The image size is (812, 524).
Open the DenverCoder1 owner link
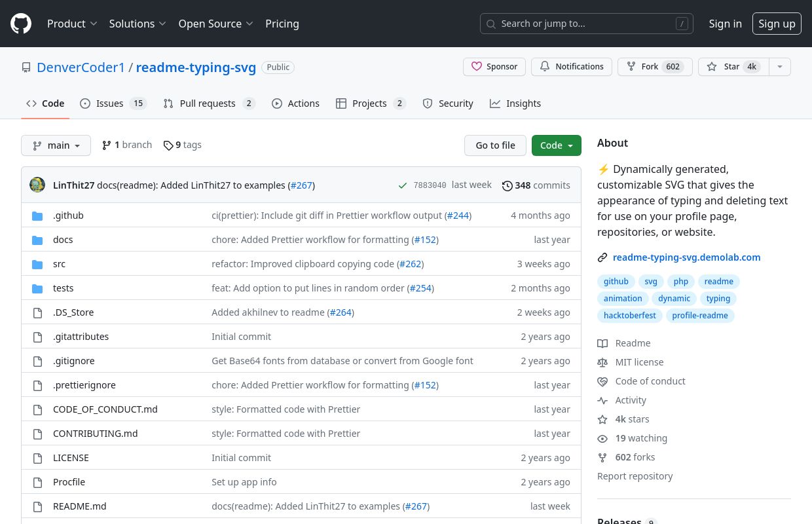tap(81, 67)
